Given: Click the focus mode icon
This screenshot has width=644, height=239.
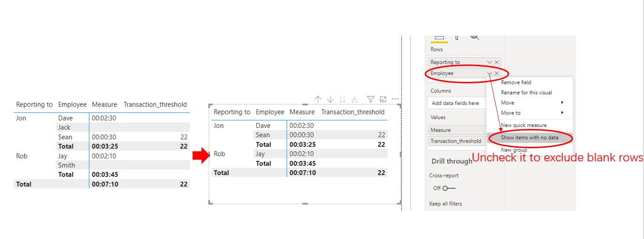Looking at the screenshot, I should [383, 99].
